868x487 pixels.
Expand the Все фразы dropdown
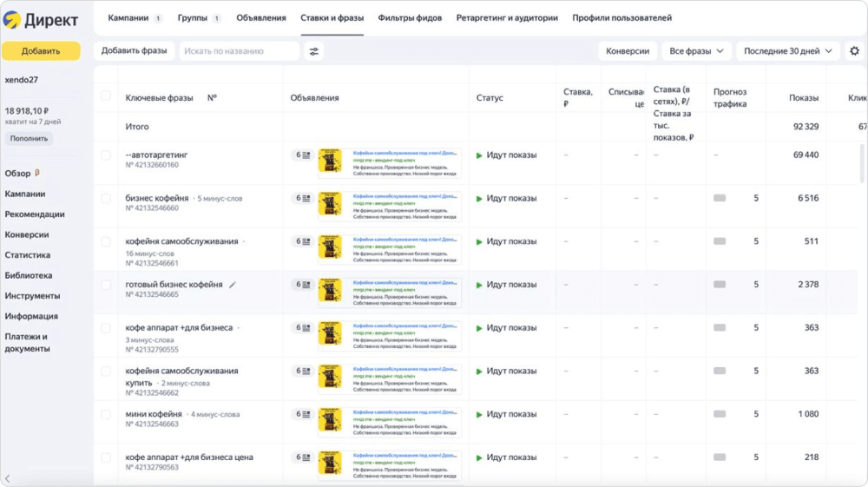click(696, 51)
